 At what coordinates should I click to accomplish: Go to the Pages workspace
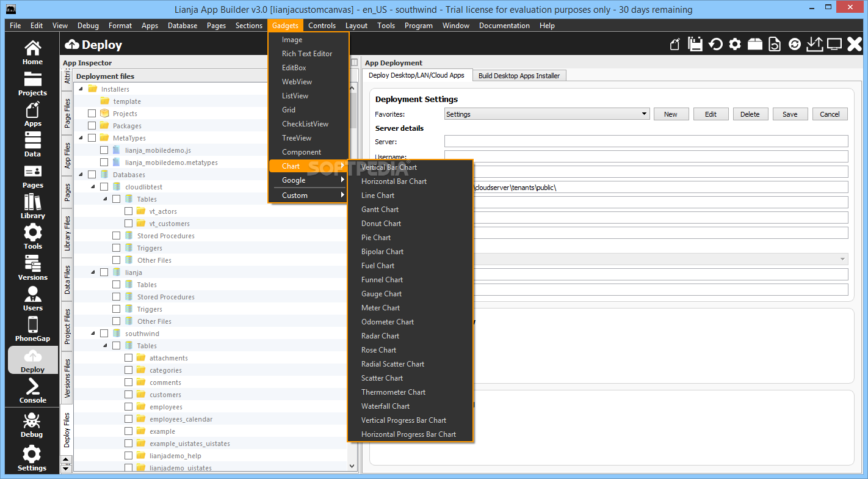coord(32,176)
